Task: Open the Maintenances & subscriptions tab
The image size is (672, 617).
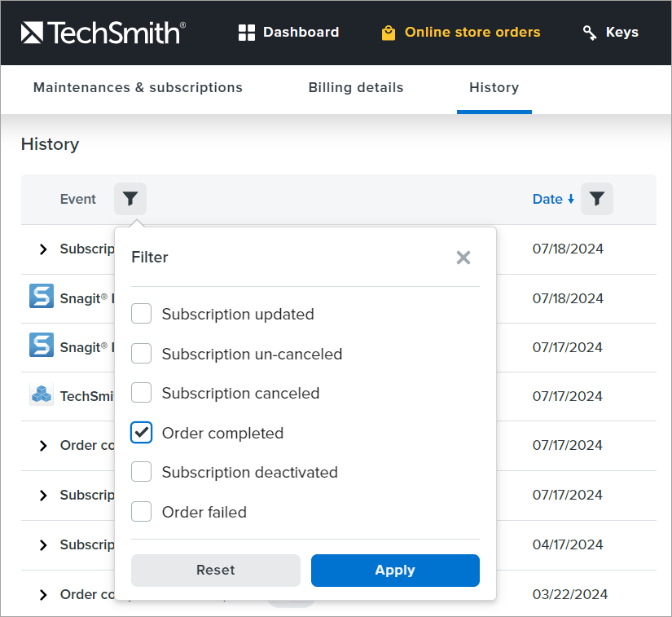Action: tap(138, 88)
